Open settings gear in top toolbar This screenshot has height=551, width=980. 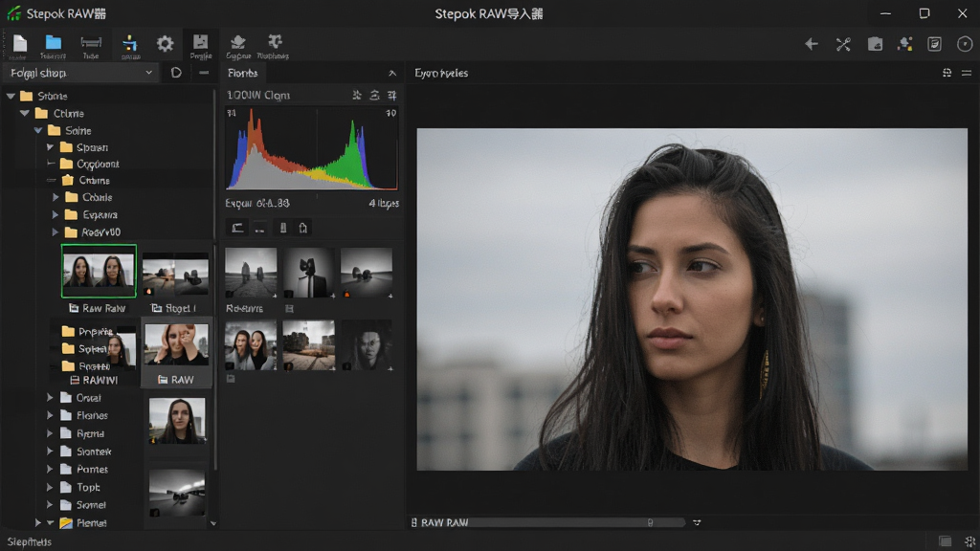click(x=165, y=44)
